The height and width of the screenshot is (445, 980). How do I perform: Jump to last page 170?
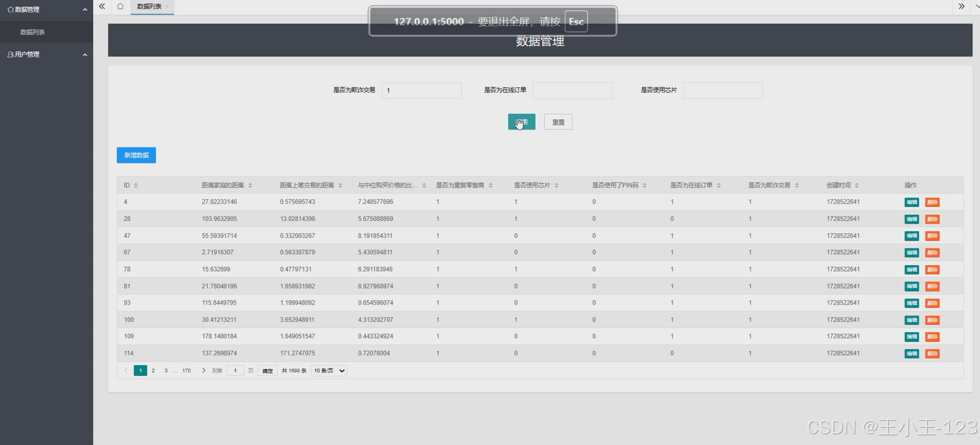(x=186, y=370)
